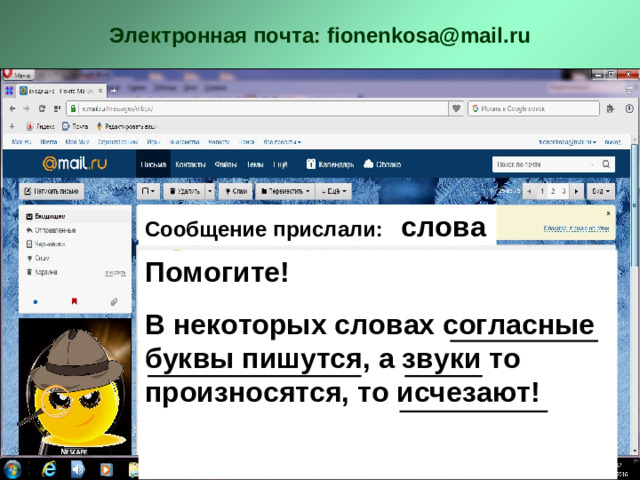Switch to the Themes tab
Image resolution: width=640 pixels, height=480 pixels.
click(x=255, y=164)
